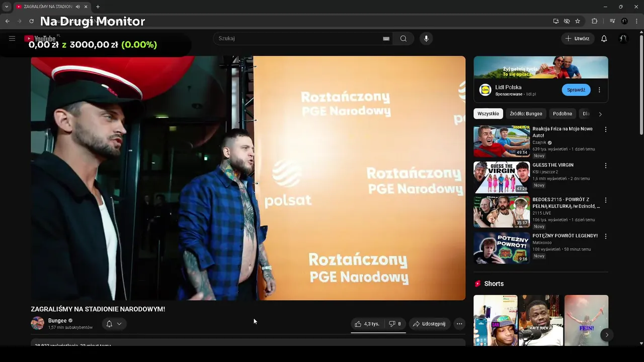Image resolution: width=644 pixels, height=362 pixels.
Task: Open the notifications bell in the header
Action: (x=604, y=39)
